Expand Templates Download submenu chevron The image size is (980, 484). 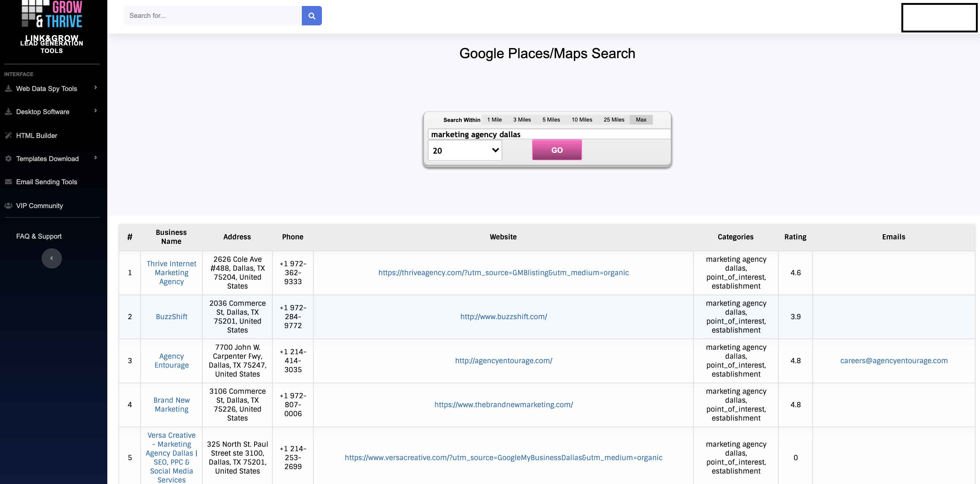(x=95, y=158)
